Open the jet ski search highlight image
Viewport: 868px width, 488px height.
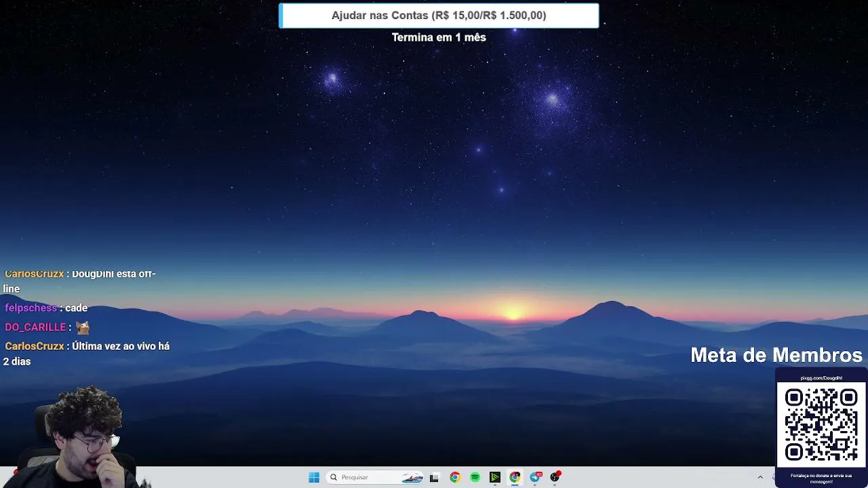[412, 477]
